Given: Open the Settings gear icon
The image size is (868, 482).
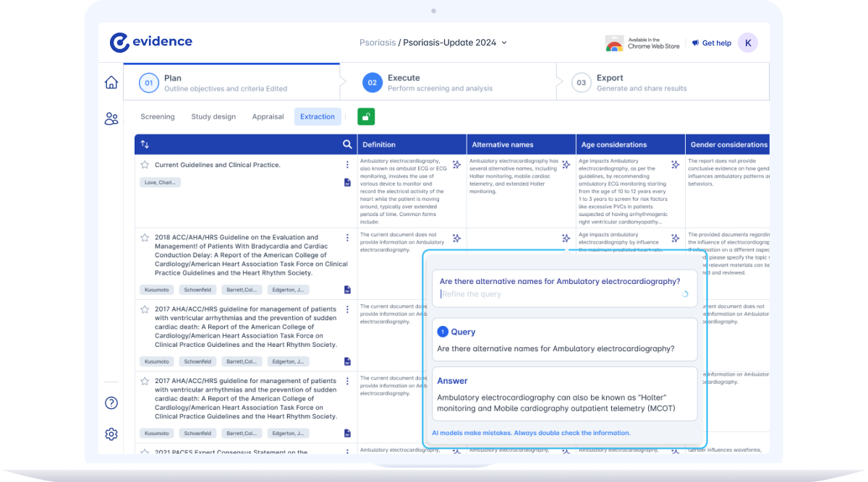Looking at the screenshot, I should pos(111,434).
